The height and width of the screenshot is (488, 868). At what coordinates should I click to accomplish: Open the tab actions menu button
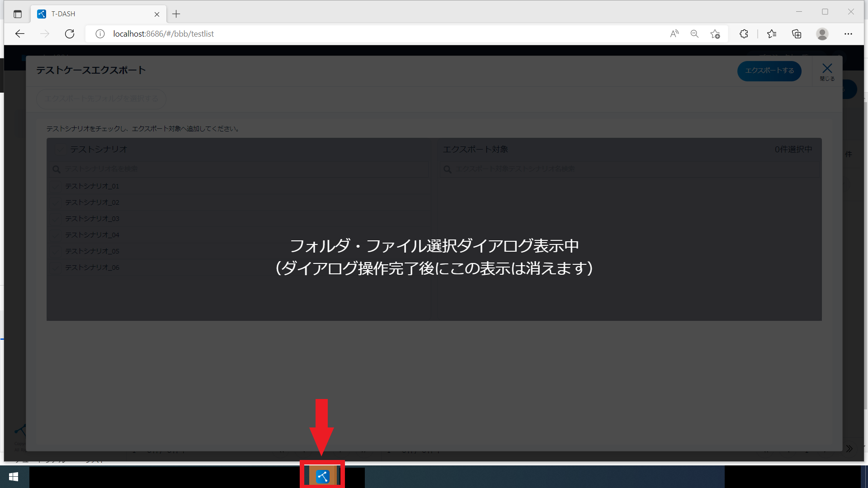[x=18, y=14]
